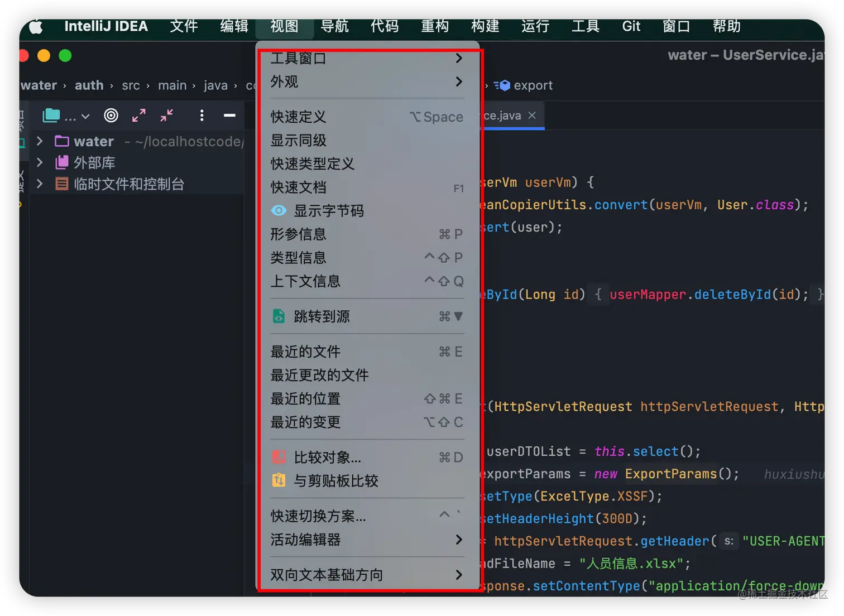Click the water breadcrumb
The width and height of the screenshot is (844, 616).
39,85
